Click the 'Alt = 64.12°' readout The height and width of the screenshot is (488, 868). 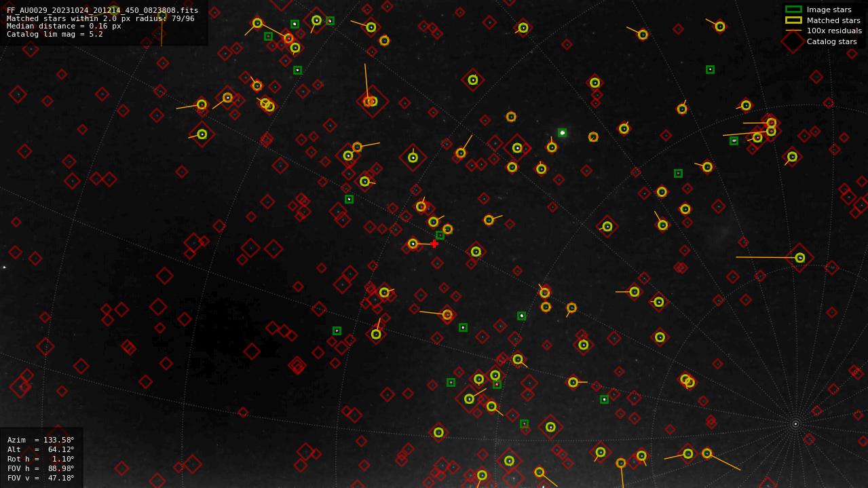coord(41,449)
